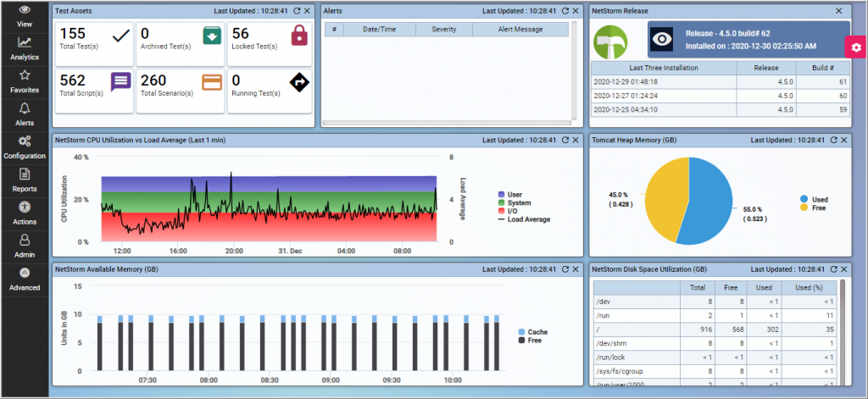The height and width of the screenshot is (399, 868).
Task: Close the Available Memory widget
Action: pyautogui.click(x=576, y=269)
